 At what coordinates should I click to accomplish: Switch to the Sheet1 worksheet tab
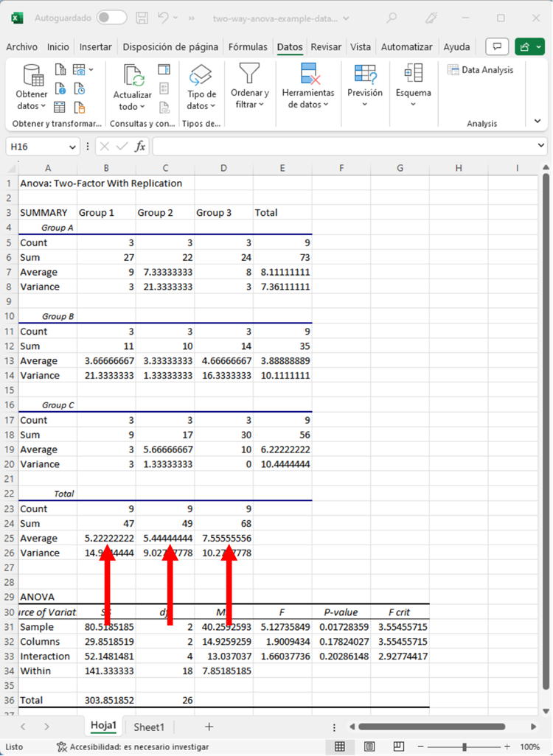pos(149,727)
